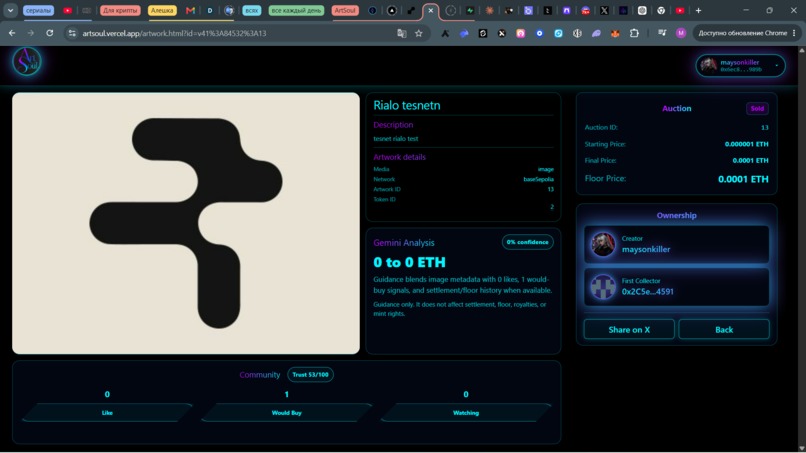Open the Chrome three-dot menu
The image size is (806, 453).
[794, 33]
